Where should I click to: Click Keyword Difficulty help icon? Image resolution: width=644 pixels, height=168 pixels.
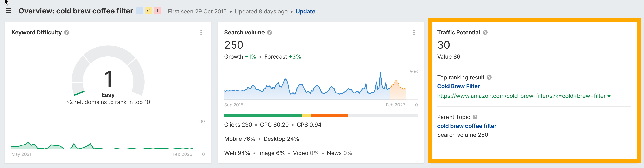[67, 33]
